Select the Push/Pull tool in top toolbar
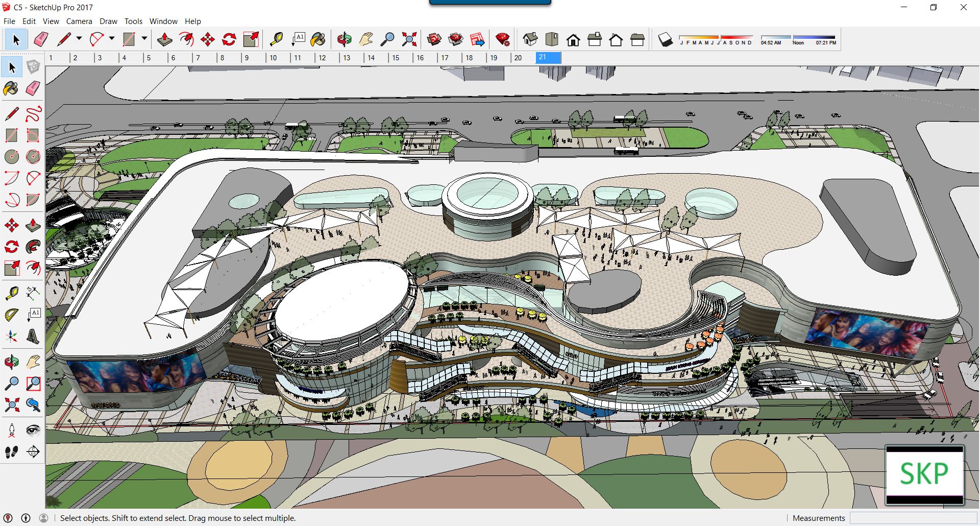The height and width of the screenshot is (526, 980). click(x=164, y=39)
